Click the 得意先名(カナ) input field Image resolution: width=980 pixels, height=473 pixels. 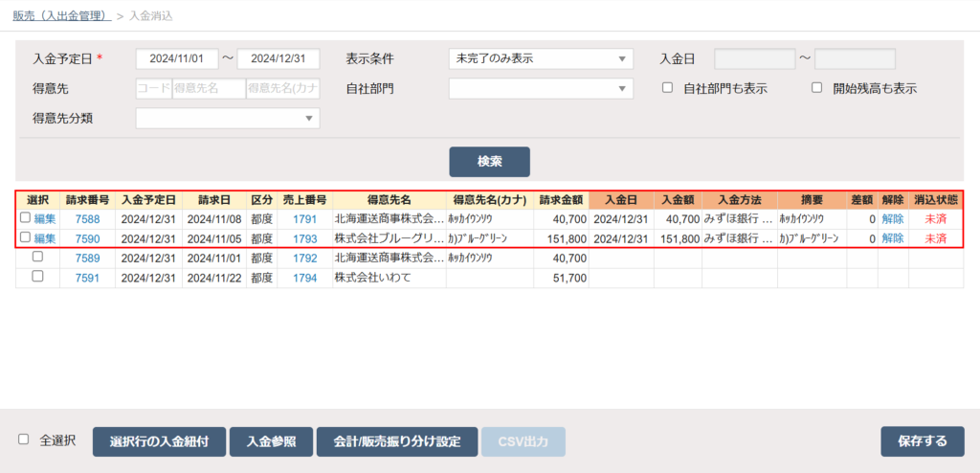(x=283, y=89)
